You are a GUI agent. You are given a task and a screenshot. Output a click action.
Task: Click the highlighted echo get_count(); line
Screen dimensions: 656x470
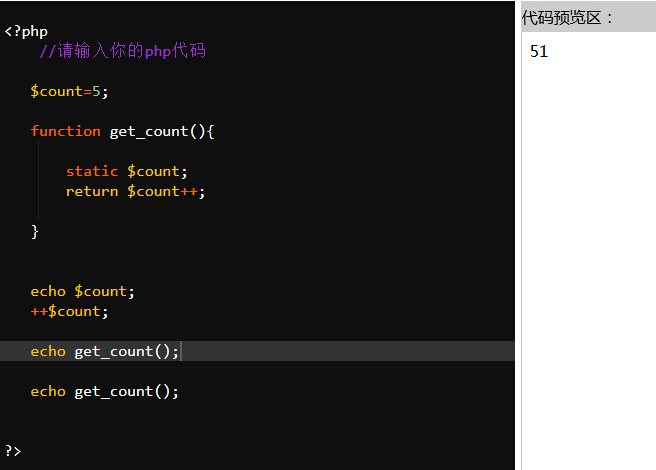click(104, 351)
